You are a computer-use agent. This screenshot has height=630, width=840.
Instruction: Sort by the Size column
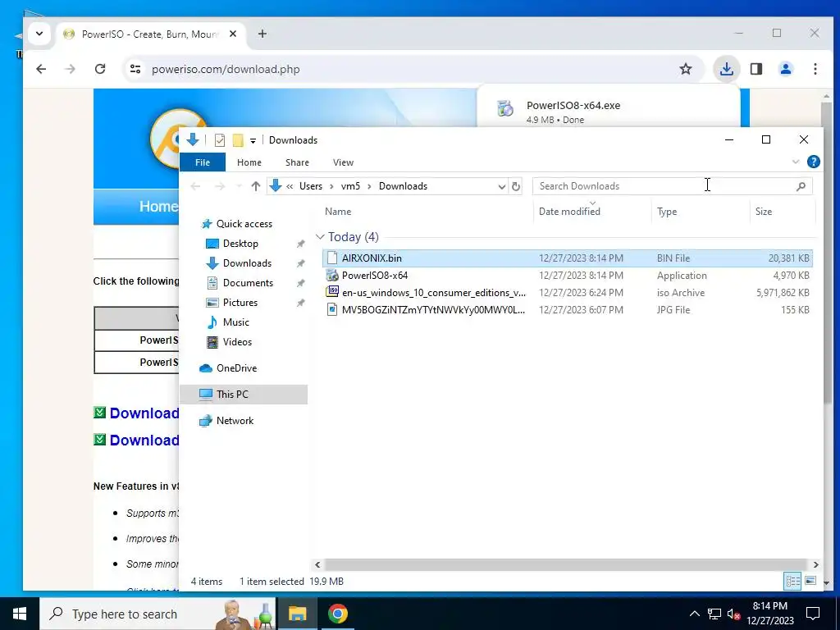[782, 212]
